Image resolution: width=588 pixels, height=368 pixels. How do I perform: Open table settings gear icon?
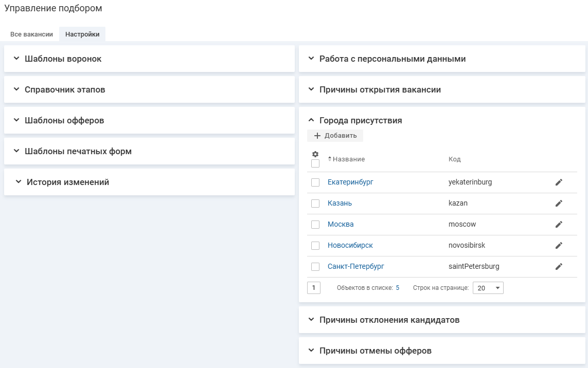[x=315, y=154]
